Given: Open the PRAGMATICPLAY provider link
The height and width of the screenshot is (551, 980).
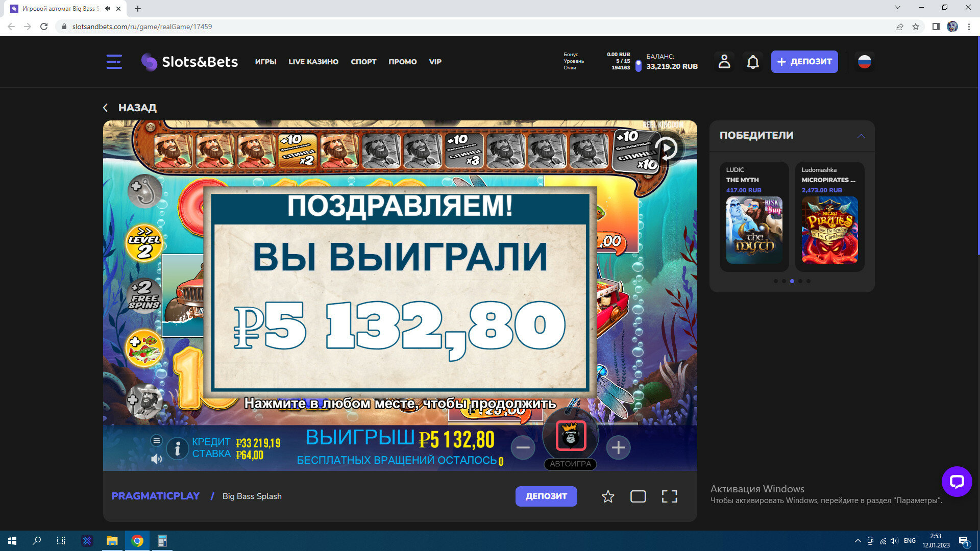Looking at the screenshot, I should click(x=155, y=496).
